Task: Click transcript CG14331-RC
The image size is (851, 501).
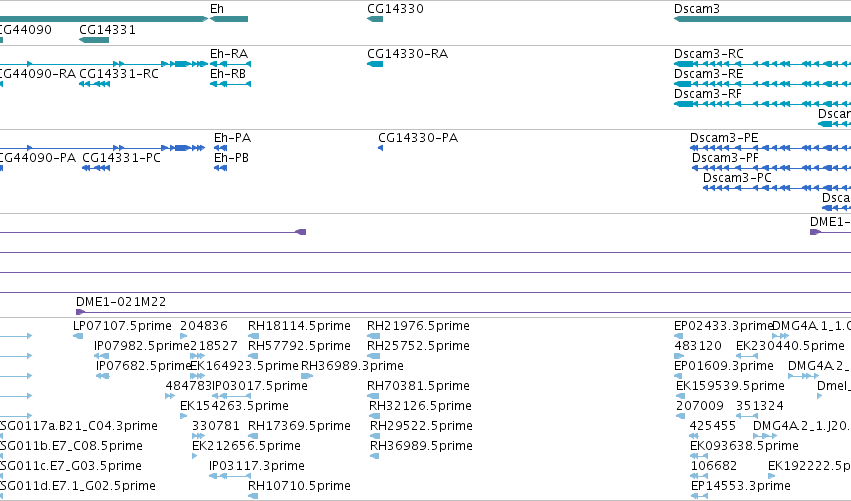Action: tap(94, 84)
